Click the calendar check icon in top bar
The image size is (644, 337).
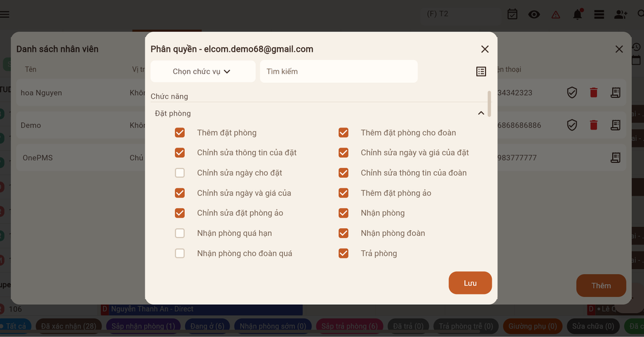tap(512, 14)
